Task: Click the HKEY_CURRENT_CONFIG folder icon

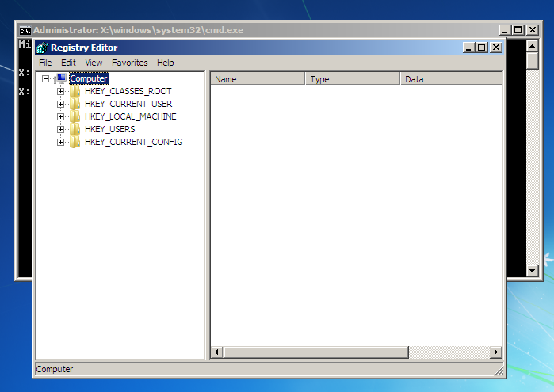Action: pos(75,142)
